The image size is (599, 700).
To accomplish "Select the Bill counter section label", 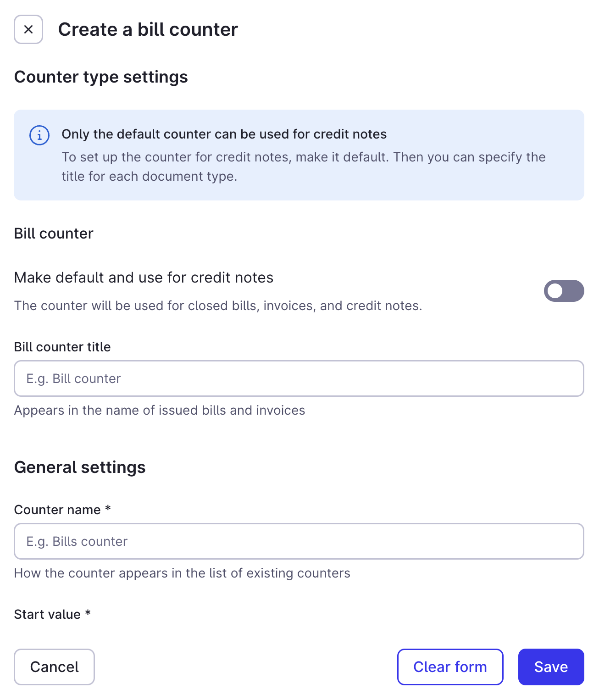I will click(53, 233).
